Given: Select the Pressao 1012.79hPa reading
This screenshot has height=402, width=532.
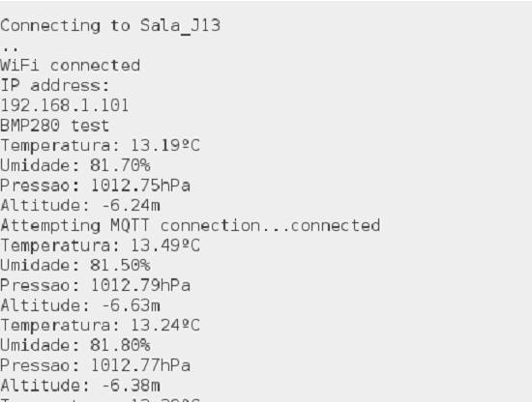Looking at the screenshot, I should tap(96, 285).
